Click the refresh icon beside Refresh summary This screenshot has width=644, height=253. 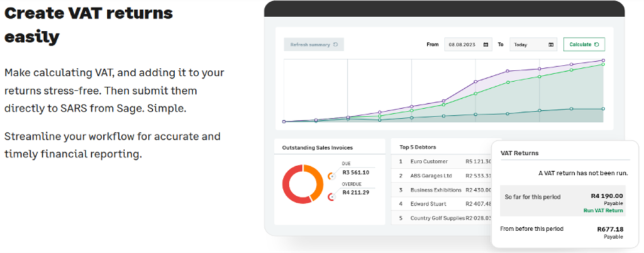click(x=335, y=44)
